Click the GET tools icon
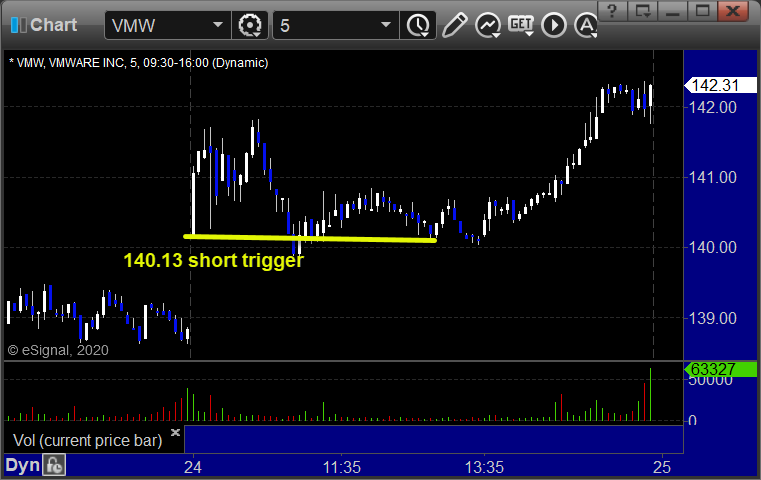The height and width of the screenshot is (480, 761). tap(521, 25)
